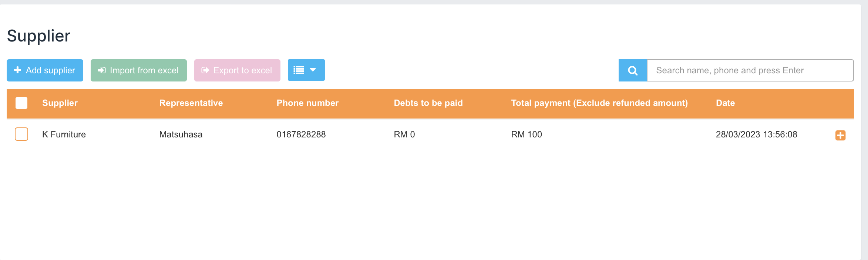
Task: Click the import arrow icon
Action: (x=102, y=70)
